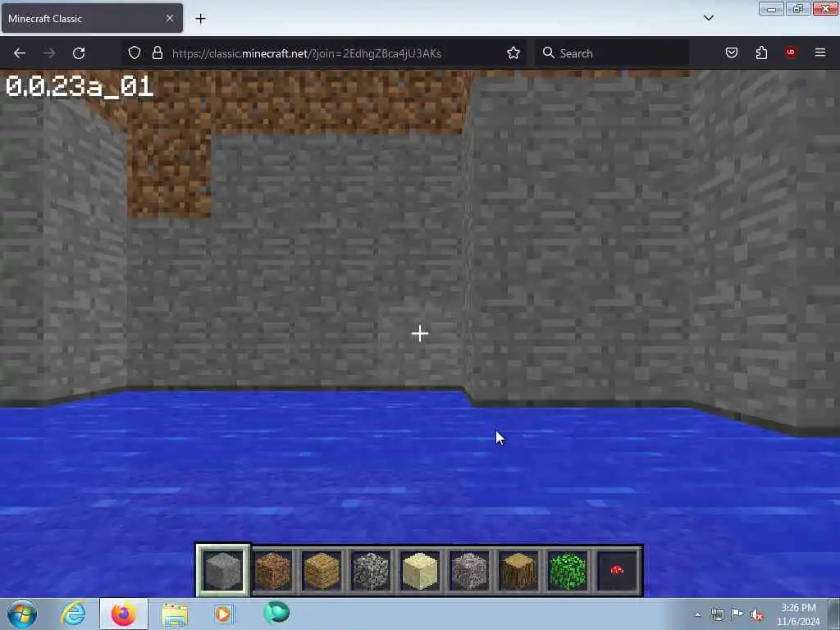
Task: Open the Extensions puzzle icon
Action: click(761, 52)
